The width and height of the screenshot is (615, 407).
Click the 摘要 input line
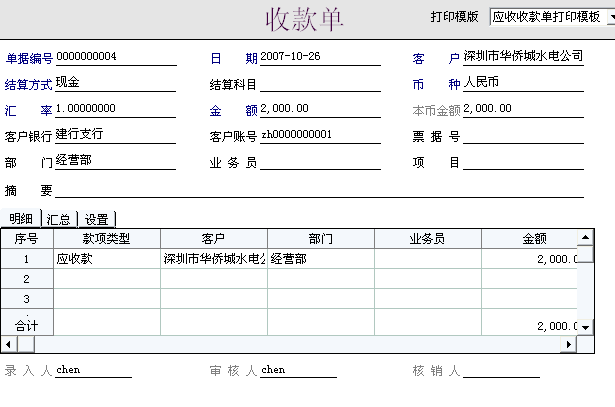319,190
